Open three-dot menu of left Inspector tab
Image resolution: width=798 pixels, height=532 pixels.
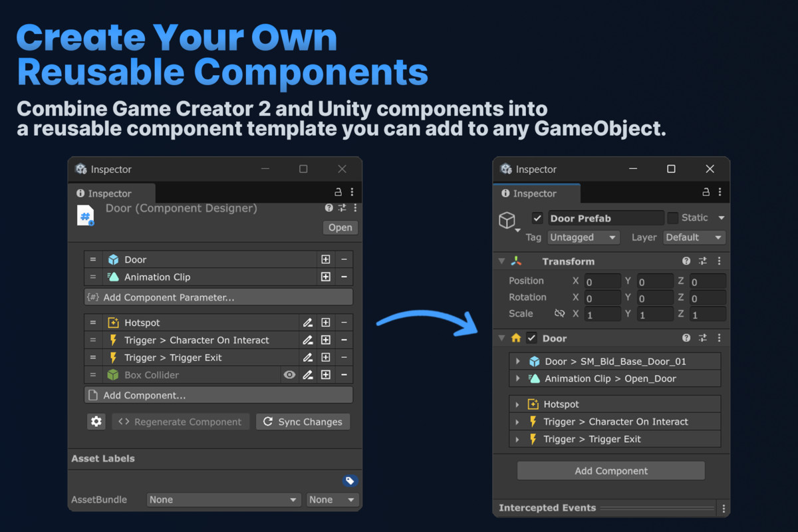click(x=352, y=192)
